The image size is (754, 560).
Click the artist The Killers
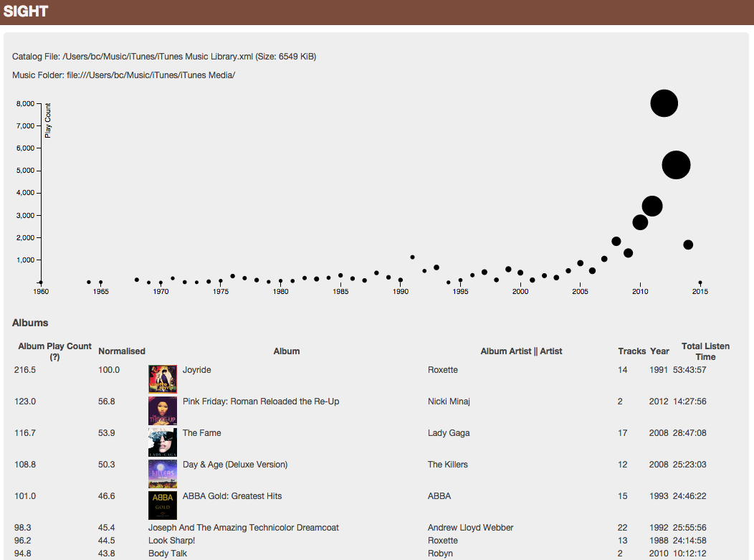(448, 465)
